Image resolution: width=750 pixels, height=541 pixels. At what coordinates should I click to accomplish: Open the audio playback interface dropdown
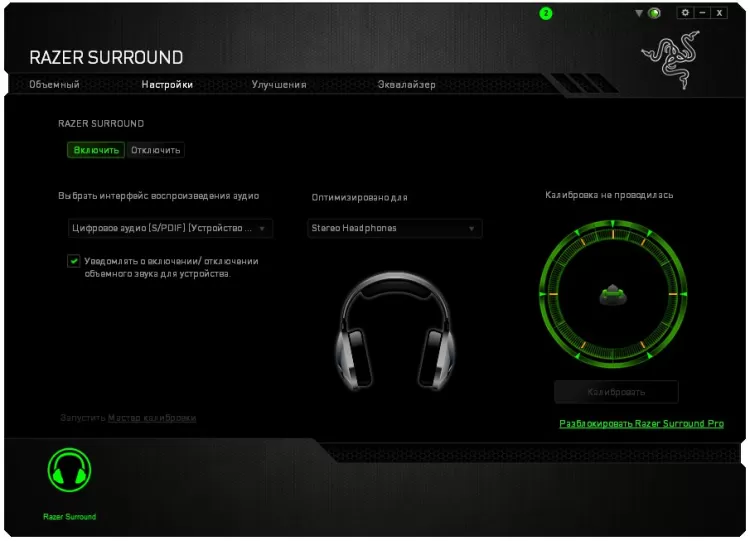tap(170, 228)
